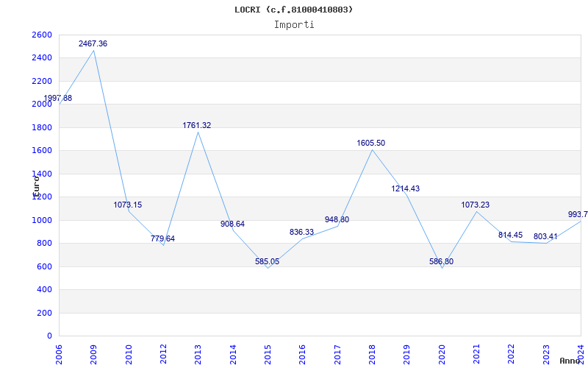
Task: Click the 2006 year label on x-axis
Action: [59, 355]
